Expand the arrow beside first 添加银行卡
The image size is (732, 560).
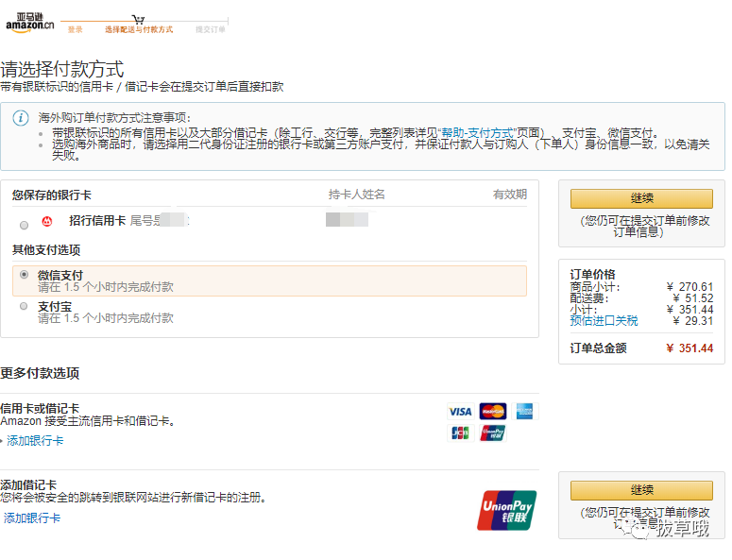coord(1,440)
